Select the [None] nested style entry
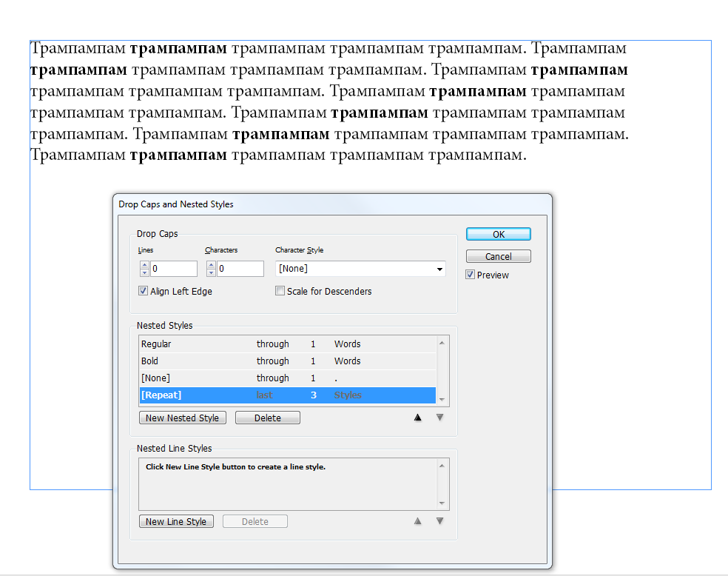 287,378
